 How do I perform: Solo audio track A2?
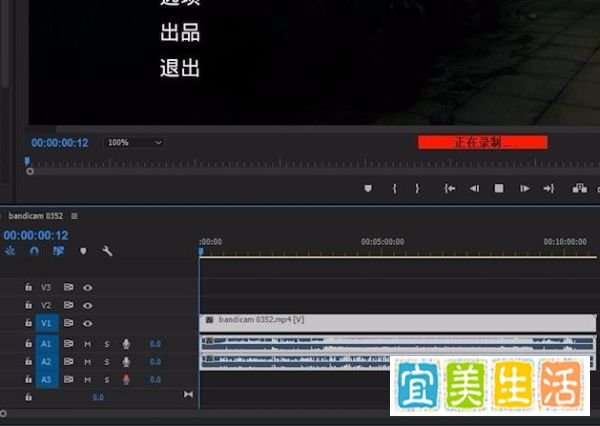[107, 362]
